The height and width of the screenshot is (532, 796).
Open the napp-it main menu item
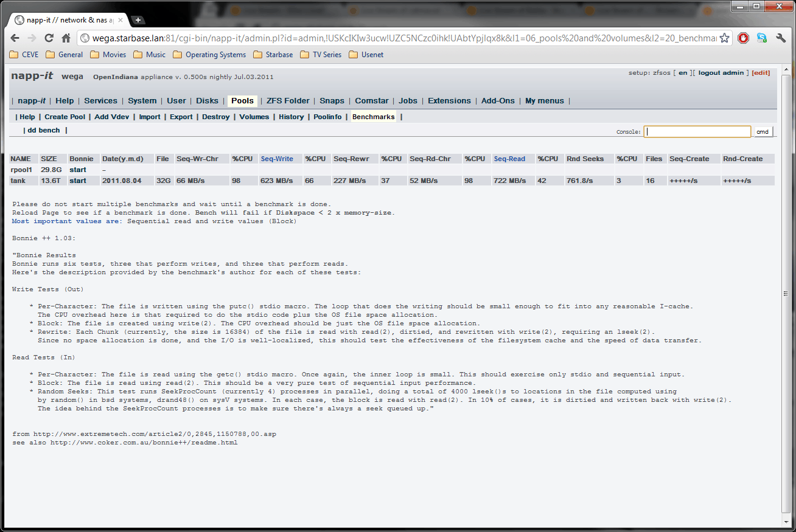[x=32, y=101]
